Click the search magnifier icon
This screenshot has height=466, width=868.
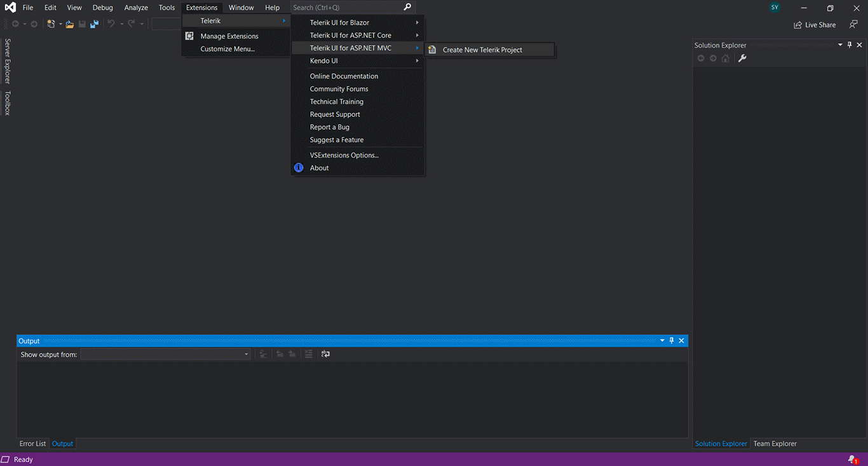coord(407,8)
